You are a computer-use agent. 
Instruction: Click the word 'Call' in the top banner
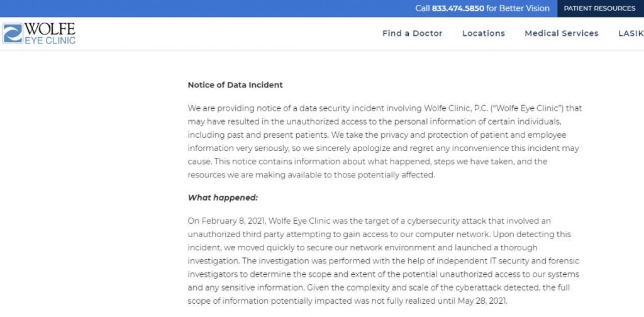[x=423, y=8]
